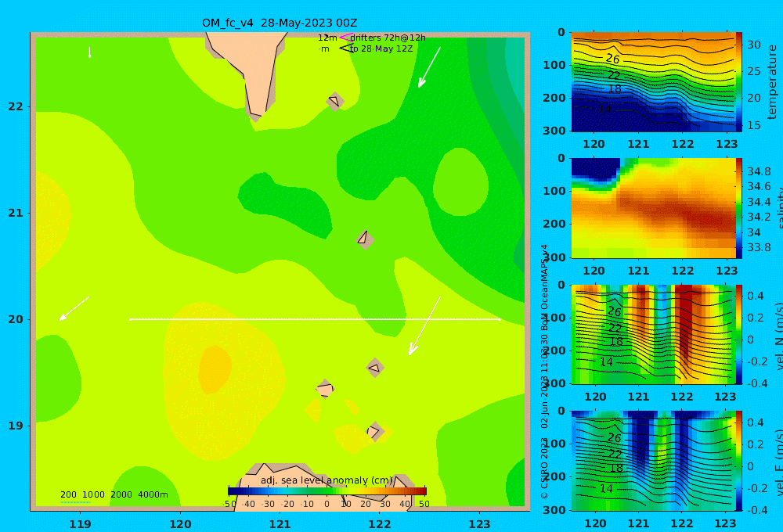
Task: Click the 'to 28 May 12Z' legend text
Action: click(381, 49)
